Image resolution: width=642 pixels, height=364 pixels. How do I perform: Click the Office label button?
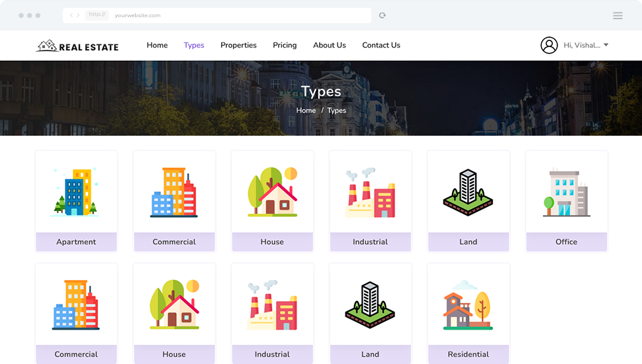(x=566, y=242)
